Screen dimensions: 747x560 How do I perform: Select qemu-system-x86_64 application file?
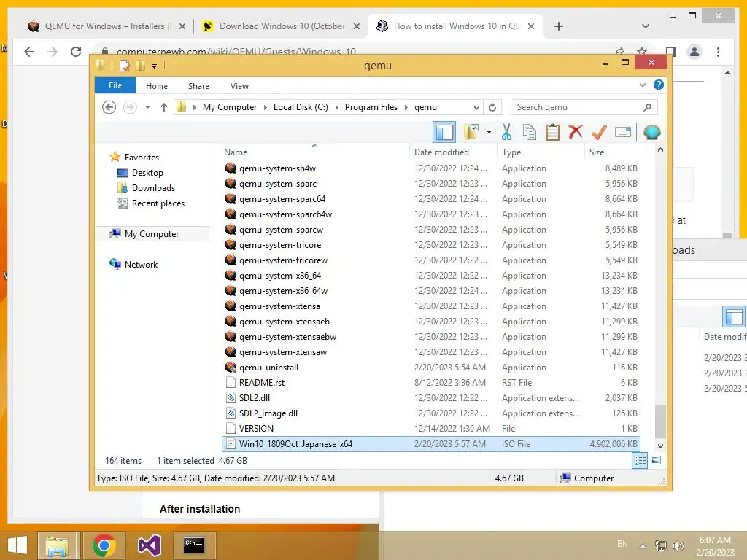pos(431,275)
